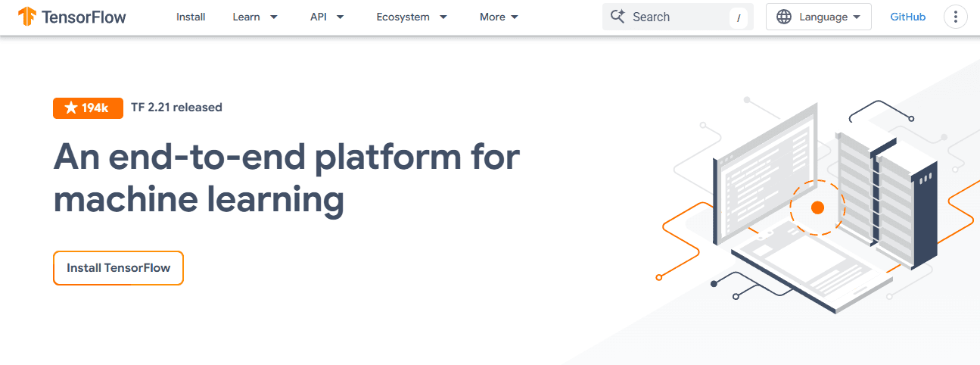
Task: Open the TF 2.21 released announcement
Action: 176,108
